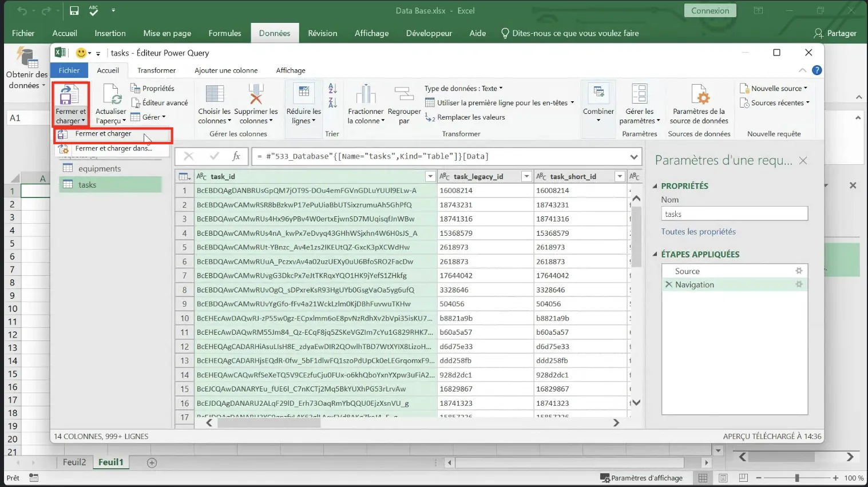This screenshot has height=487, width=868.
Task: Click the M formula text field
Action: 439,156
